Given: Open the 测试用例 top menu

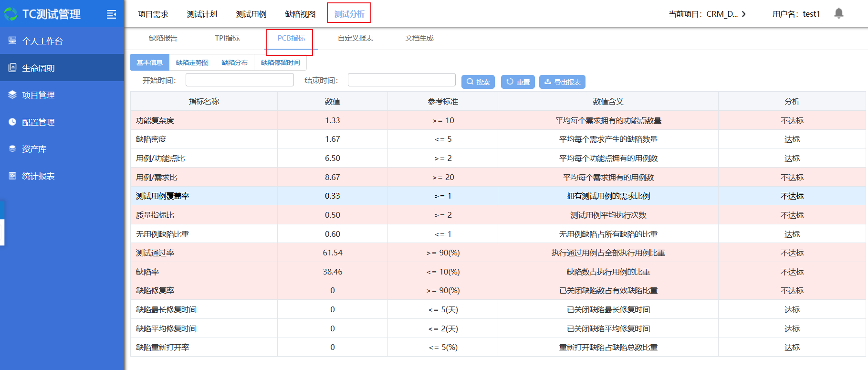Looking at the screenshot, I should (x=251, y=14).
